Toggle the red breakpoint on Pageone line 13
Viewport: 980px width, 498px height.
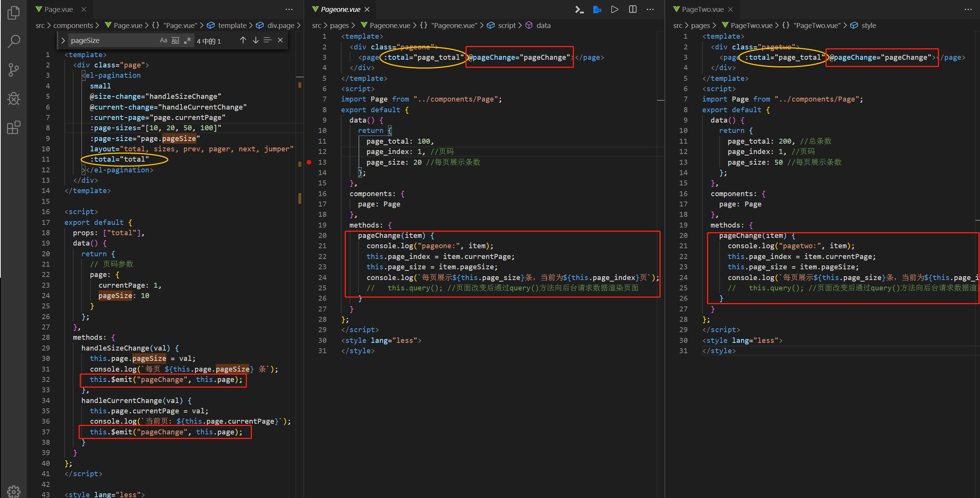click(309, 162)
